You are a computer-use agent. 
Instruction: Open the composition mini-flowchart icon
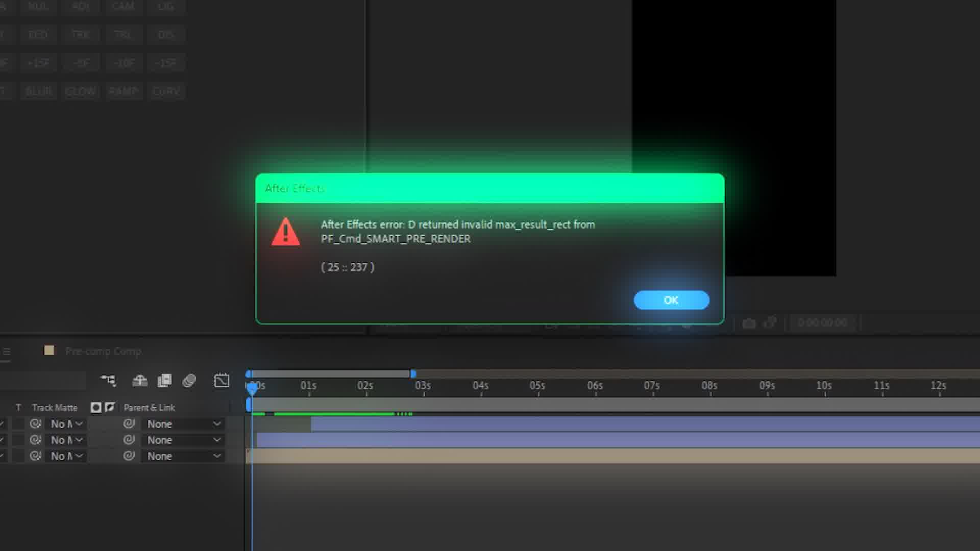click(108, 380)
